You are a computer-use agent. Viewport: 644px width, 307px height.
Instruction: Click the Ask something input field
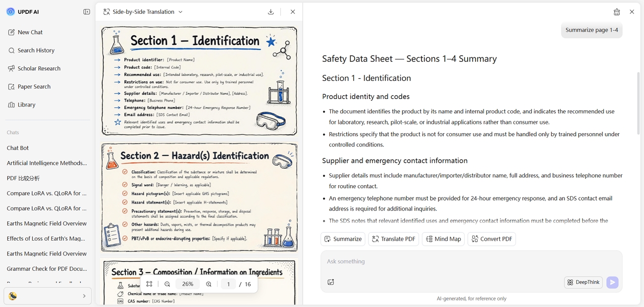(472, 261)
